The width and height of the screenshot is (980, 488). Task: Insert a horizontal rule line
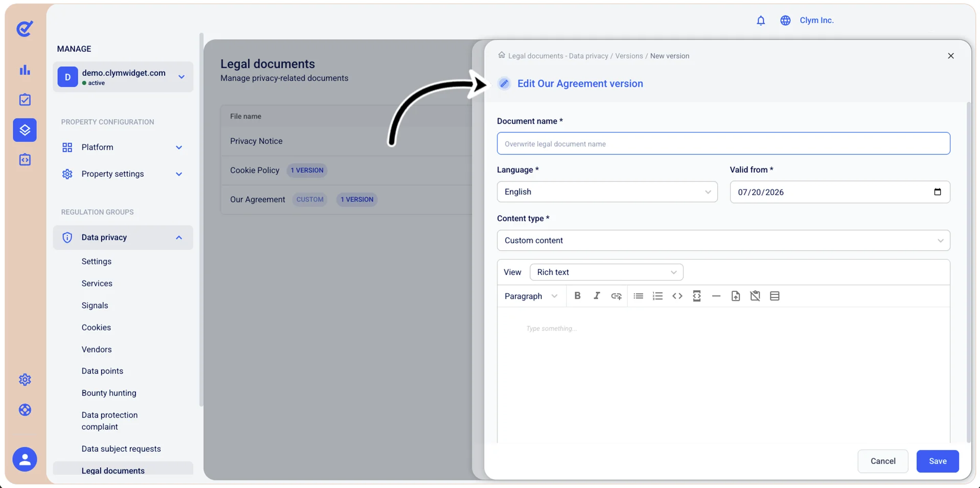[716, 296]
